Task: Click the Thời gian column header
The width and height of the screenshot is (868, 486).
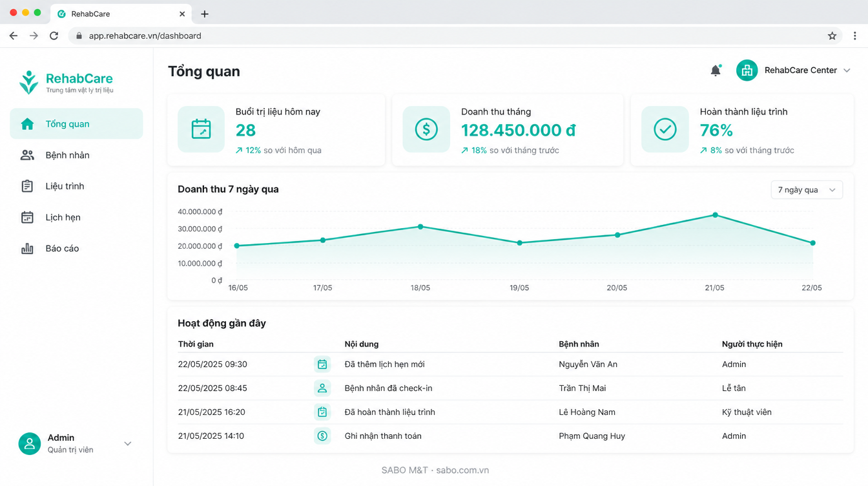Action: click(196, 344)
